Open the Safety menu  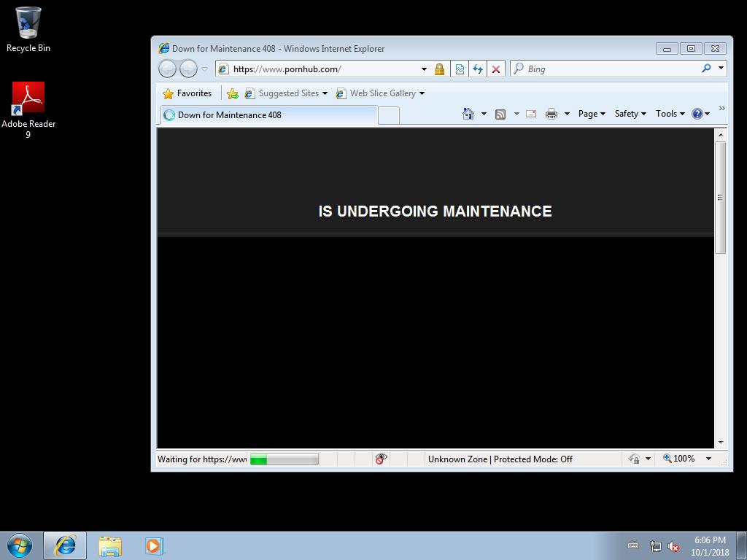630,114
